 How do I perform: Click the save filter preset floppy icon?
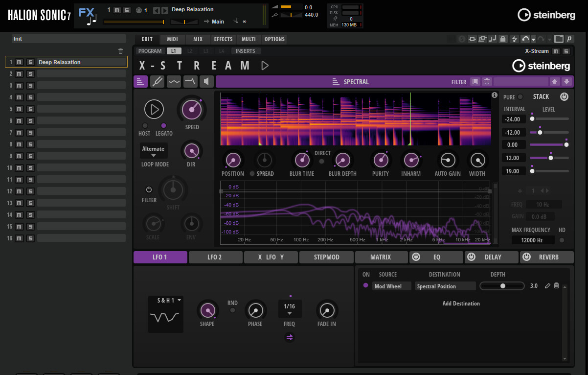[x=475, y=82]
